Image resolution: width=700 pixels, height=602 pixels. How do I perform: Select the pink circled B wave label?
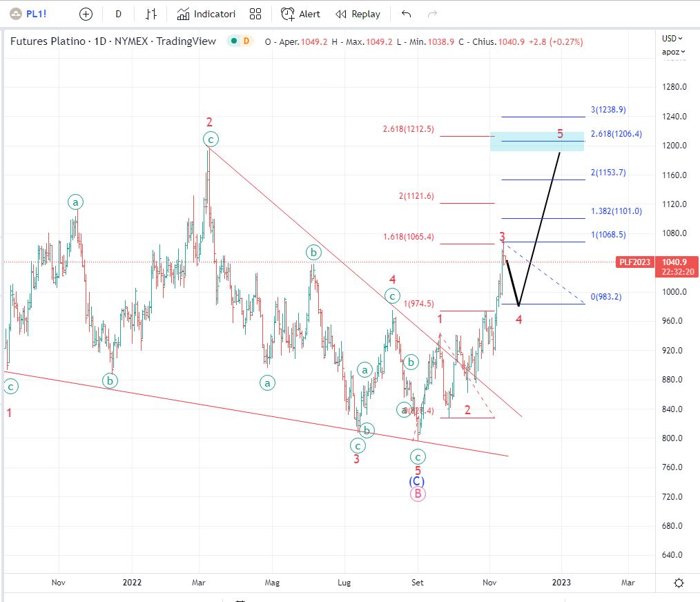tap(418, 494)
